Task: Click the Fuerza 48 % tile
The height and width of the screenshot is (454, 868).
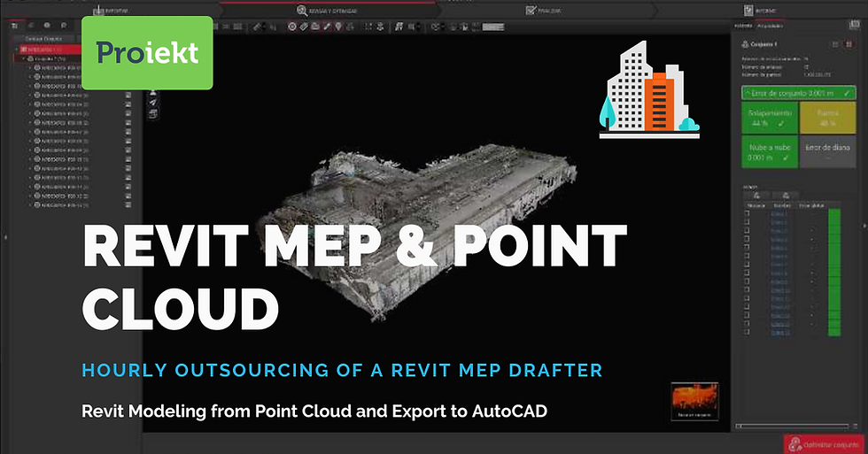Action: tap(827, 118)
